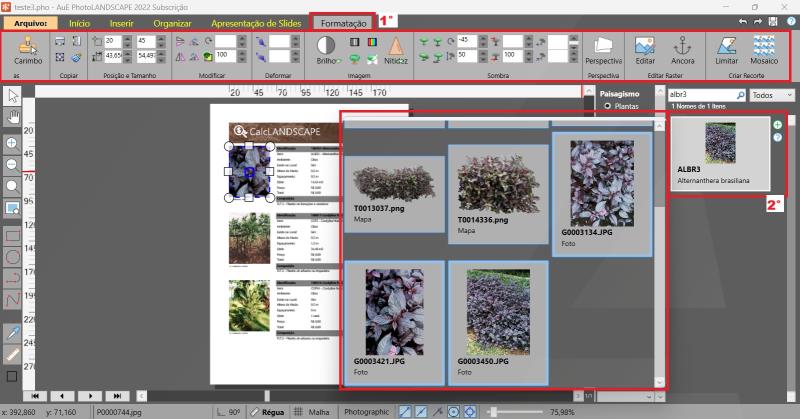Select the G0003134.JPG Foto thumbnail
Screen dimensions: 800x419
coord(602,194)
